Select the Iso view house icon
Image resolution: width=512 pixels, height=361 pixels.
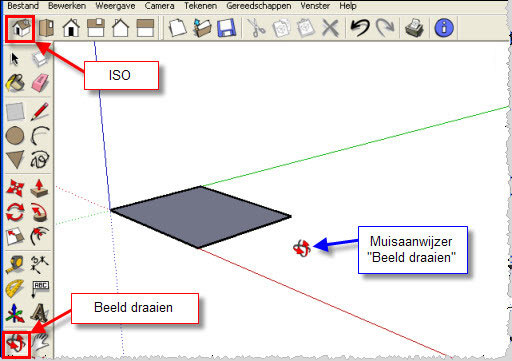pyautogui.click(x=21, y=28)
